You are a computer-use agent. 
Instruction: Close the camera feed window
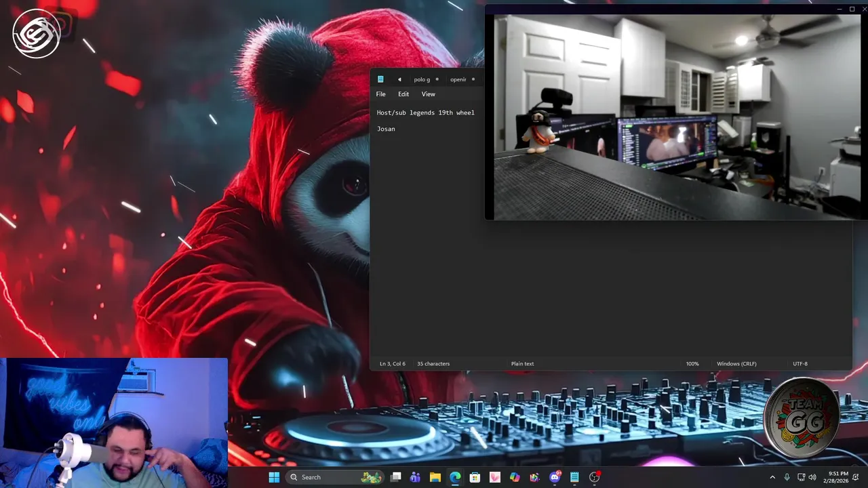coord(863,9)
